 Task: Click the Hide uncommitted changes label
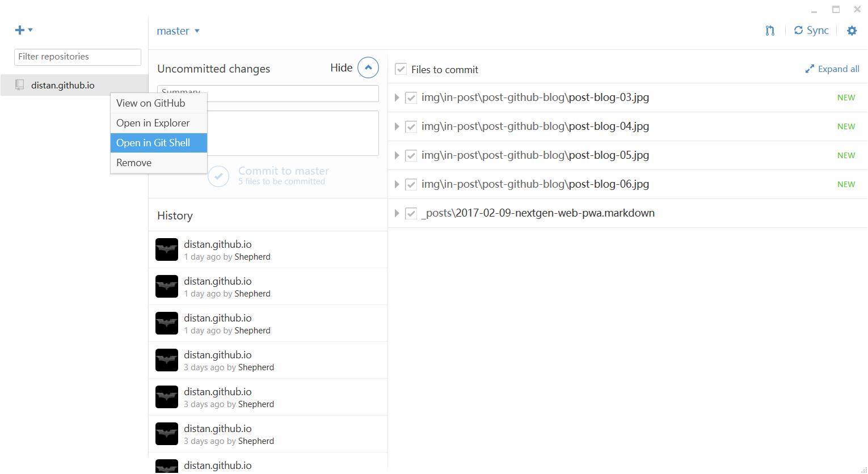(x=342, y=67)
